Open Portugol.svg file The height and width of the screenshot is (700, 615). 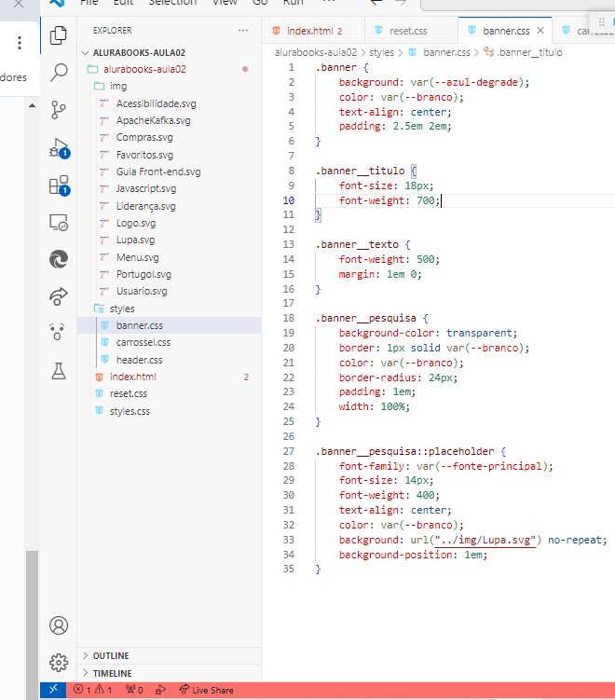click(x=143, y=275)
